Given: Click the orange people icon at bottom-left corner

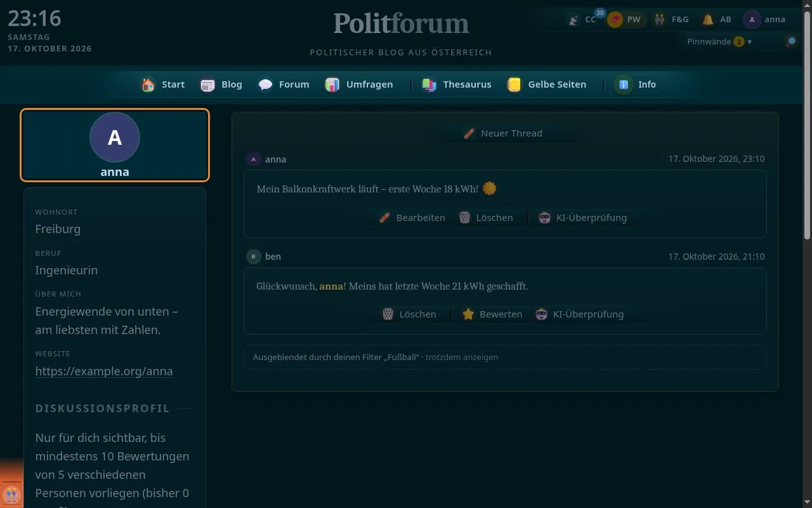Looking at the screenshot, I should (x=11, y=494).
